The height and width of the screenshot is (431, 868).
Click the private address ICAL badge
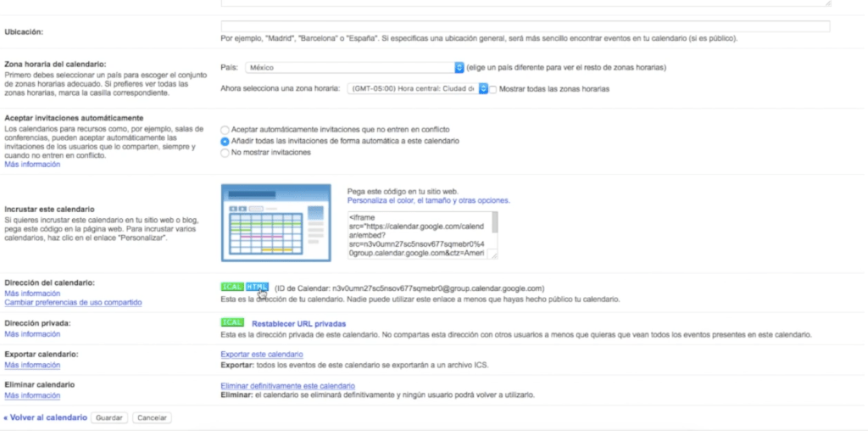click(x=231, y=322)
